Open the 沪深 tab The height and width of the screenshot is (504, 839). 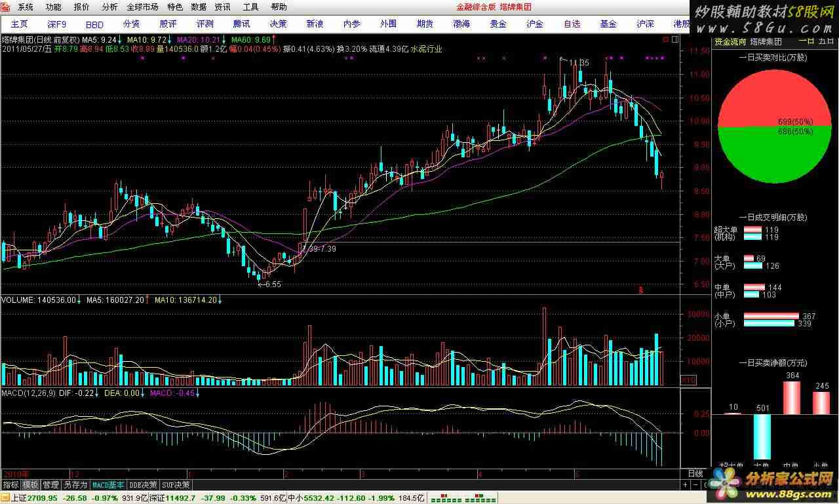point(645,24)
